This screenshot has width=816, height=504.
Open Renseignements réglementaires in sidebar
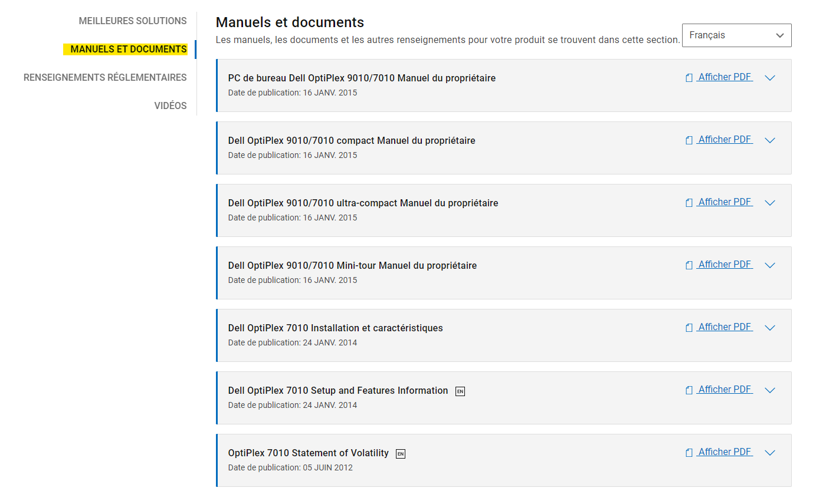(x=105, y=78)
